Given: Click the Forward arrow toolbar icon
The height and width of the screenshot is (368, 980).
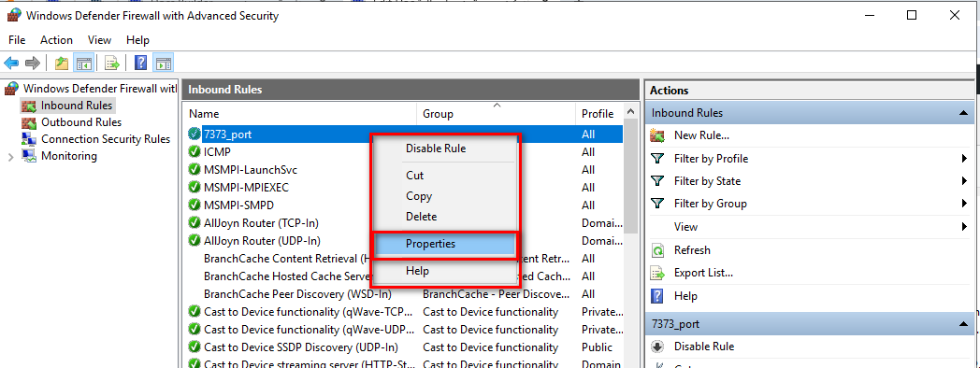Looking at the screenshot, I should pos(33,63).
